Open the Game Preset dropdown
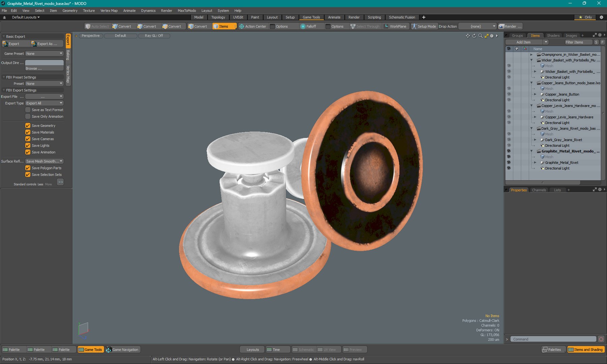 coord(44,54)
